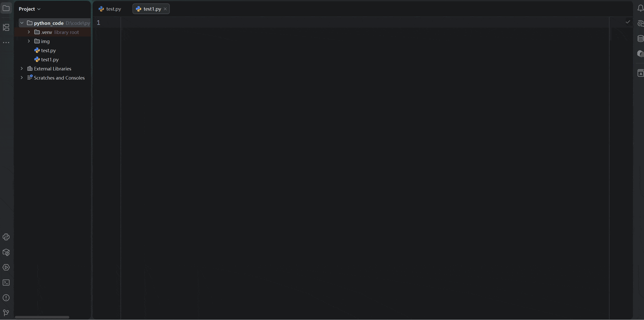Screen dimensions: 644x320
Task: Open the Project tool window folder icon
Action: coord(6,8)
